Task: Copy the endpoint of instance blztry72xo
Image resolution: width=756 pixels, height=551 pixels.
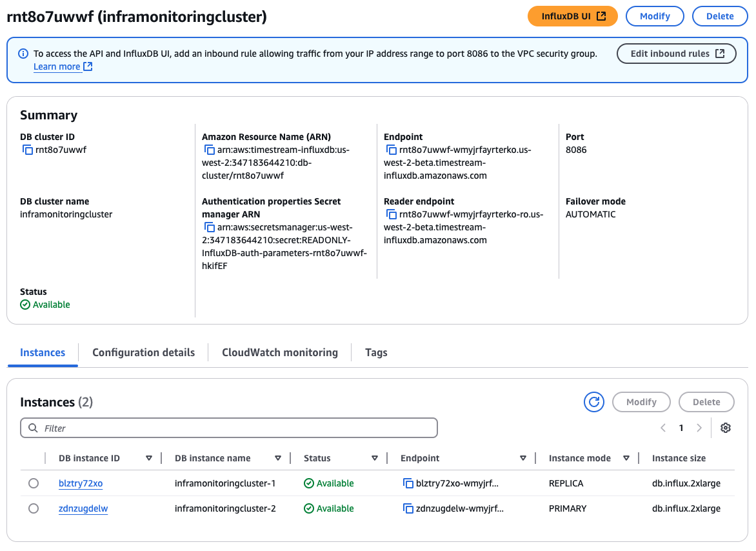Action: coord(408,483)
